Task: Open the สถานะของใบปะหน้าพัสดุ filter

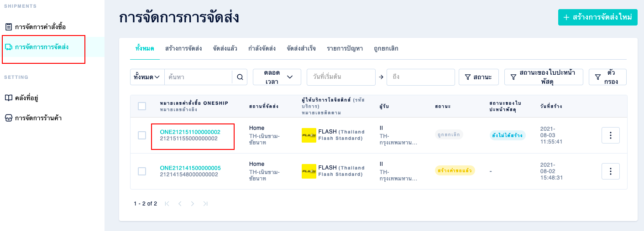Action: coord(544,77)
